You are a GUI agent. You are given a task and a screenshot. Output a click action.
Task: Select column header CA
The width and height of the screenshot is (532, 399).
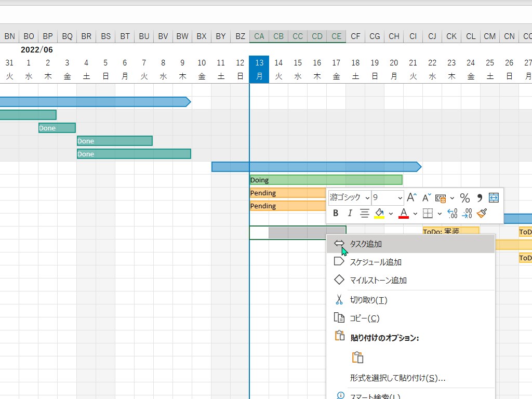click(x=259, y=36)
